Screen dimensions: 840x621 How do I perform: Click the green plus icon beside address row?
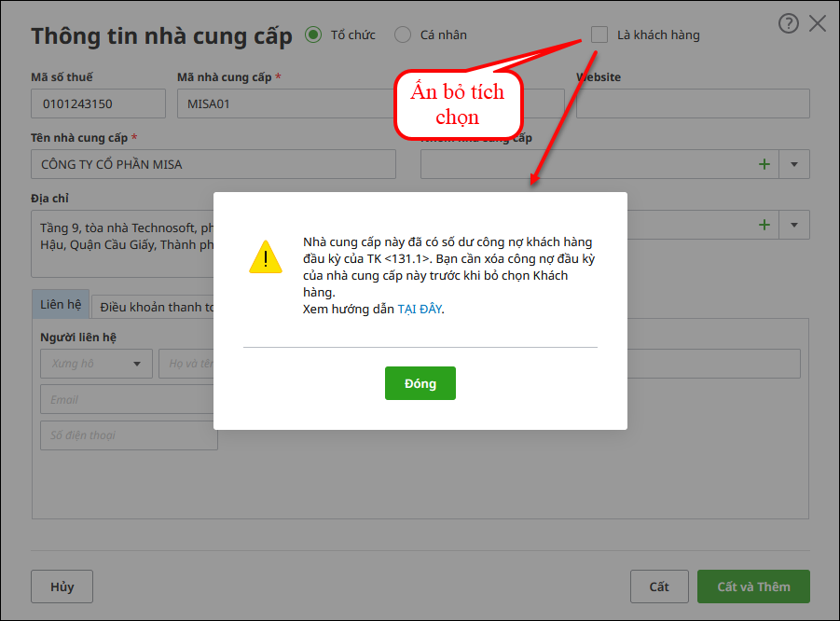pos(764,225)
